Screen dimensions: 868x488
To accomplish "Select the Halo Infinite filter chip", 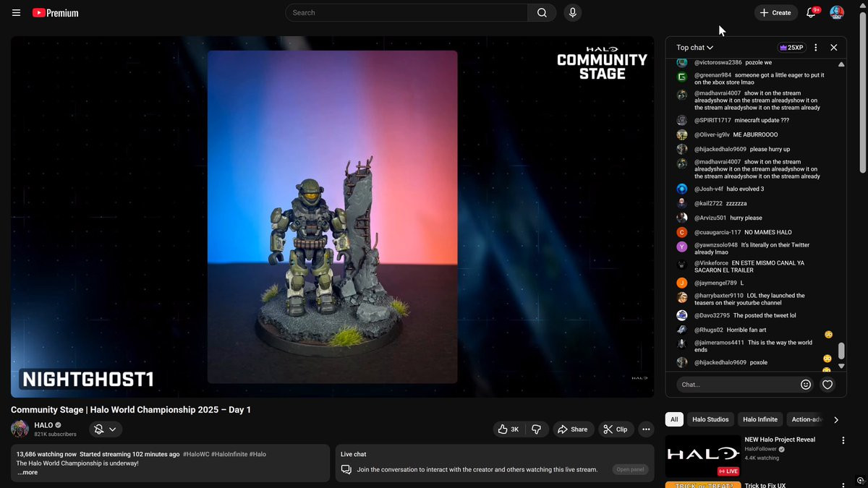I will [760, 419].
